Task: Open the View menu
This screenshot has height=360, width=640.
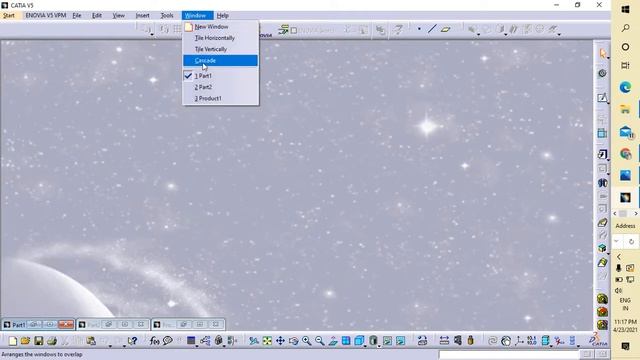Action: pyautogui.click(x=118, y=16)
